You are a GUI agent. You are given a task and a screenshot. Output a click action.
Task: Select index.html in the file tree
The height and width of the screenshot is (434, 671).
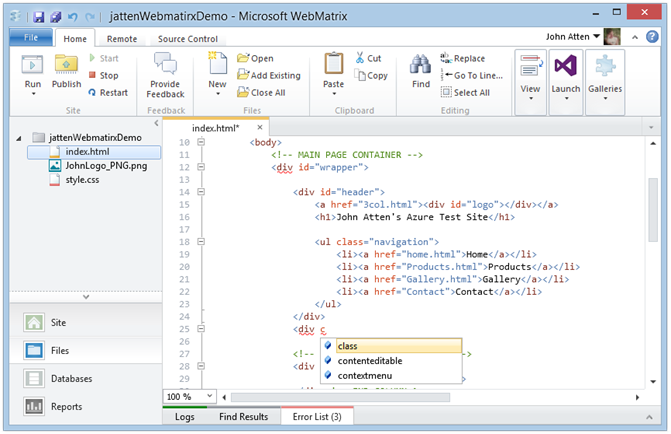94,152
